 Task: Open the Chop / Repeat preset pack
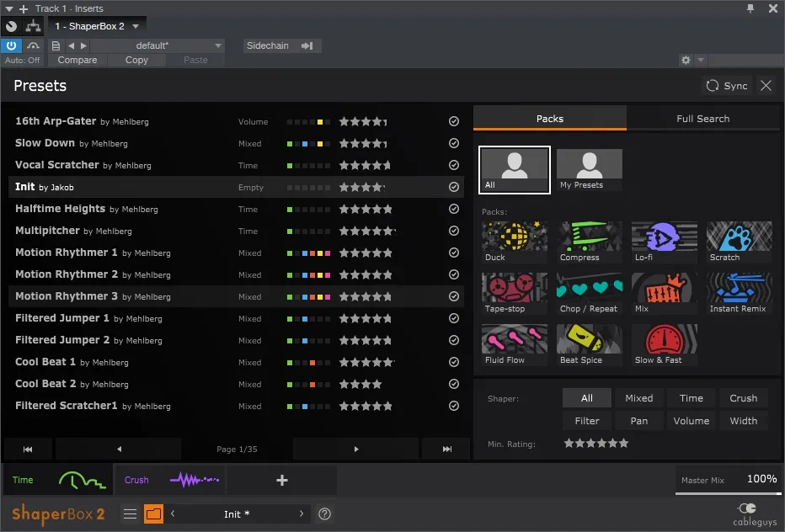tap(590, 294)
